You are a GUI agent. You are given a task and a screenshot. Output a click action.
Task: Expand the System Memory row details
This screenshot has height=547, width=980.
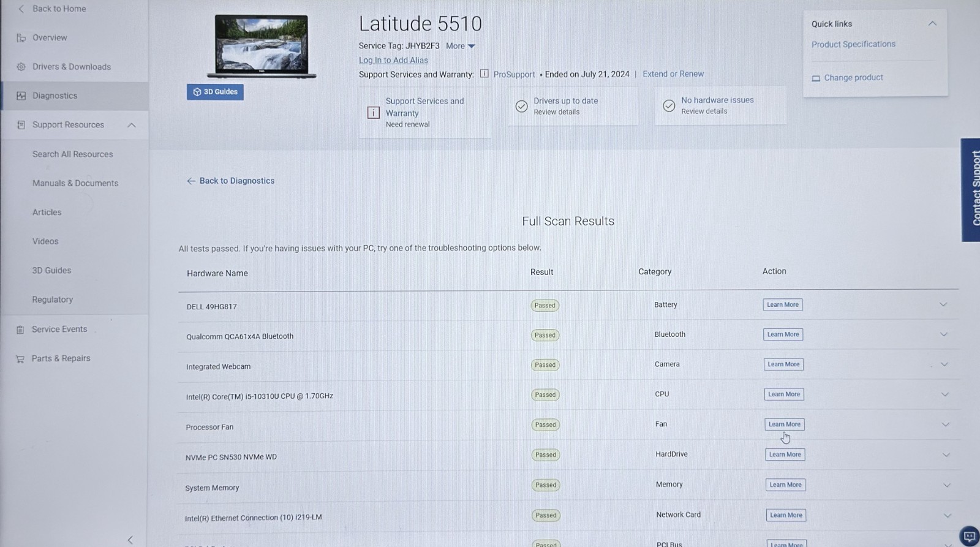coord(947,485)
